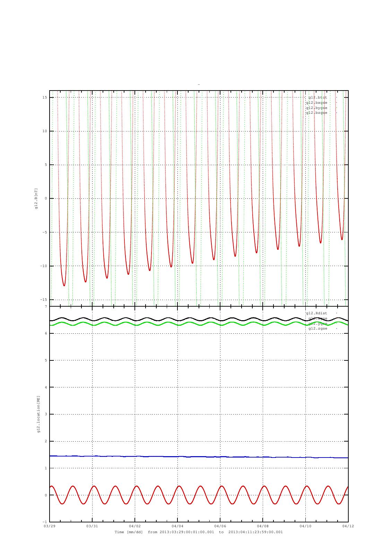
Task: Select the 1 tick label on the location axis
Action: (46, 468)
